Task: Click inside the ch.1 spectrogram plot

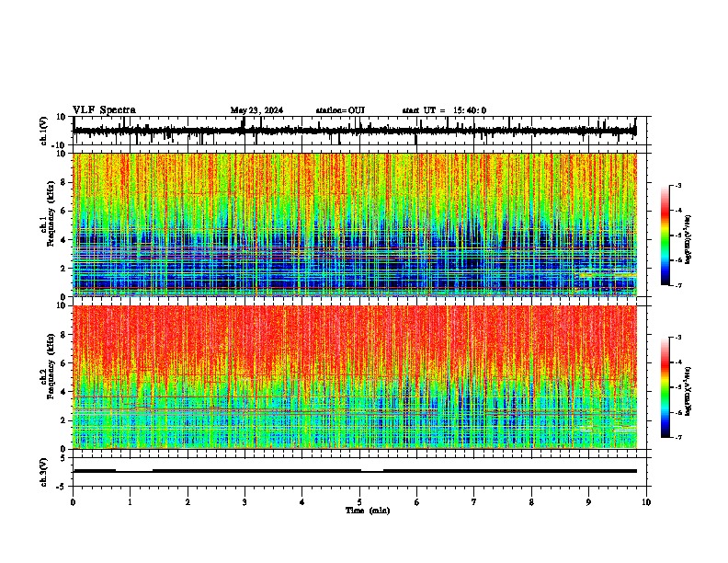Action: tap(355, 224)
